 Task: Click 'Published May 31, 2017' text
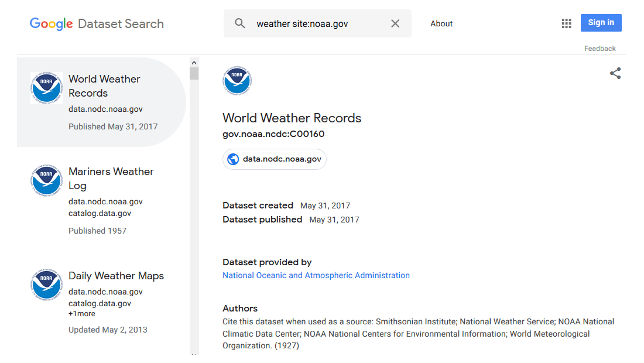click(x=113, y=126)
